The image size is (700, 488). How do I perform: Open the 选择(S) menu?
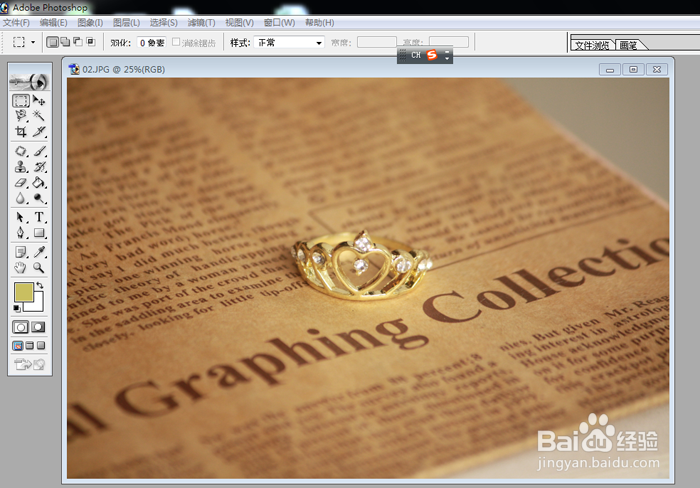click(163, 23)
